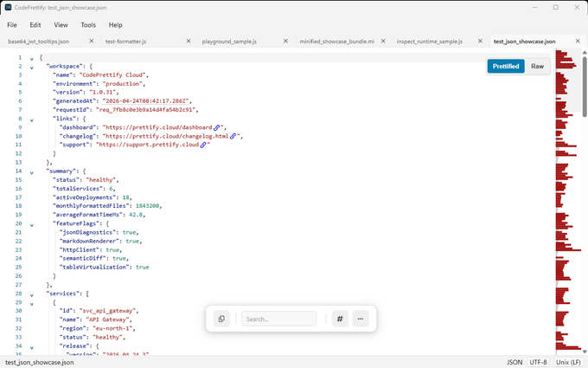
Task: Collapse the root object on line 1
Action: point(32,59)
